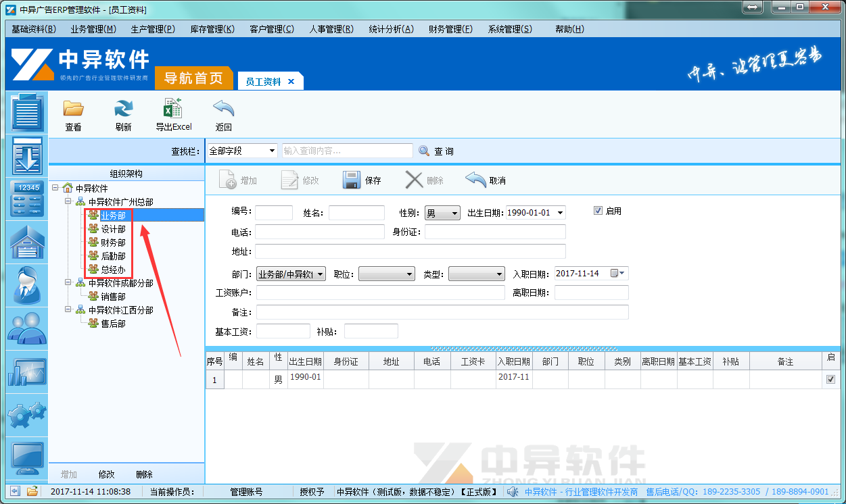This screenshot has height=504, width=846.
Task: Click the 刷新 refresh icon
Action: [123, 108]
